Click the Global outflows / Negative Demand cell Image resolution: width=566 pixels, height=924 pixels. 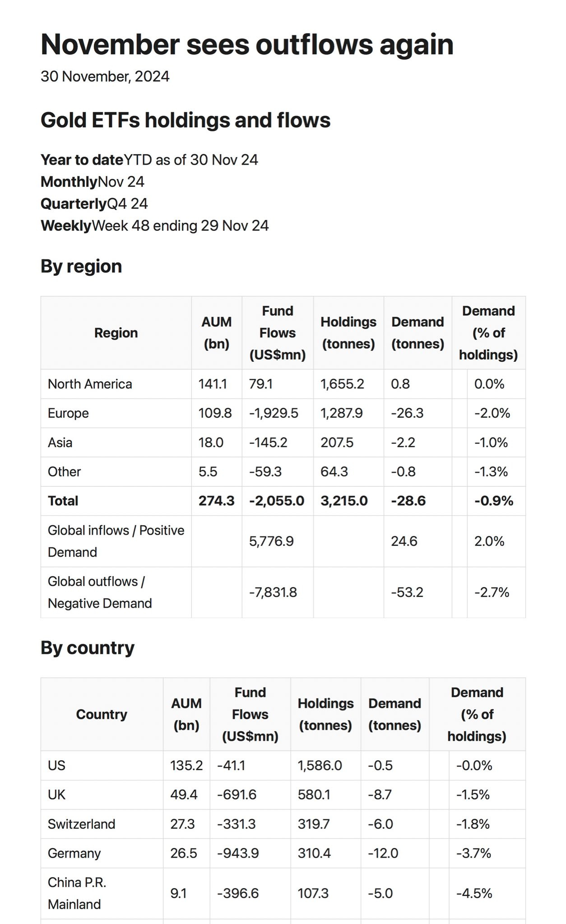(x=100, y=592)
